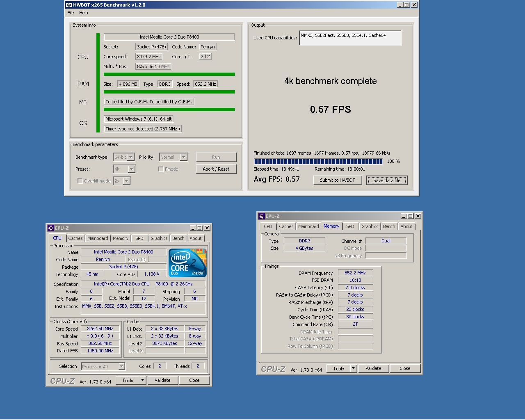Switch to Memory tab in left CPU-Z window

click(121, 238)
